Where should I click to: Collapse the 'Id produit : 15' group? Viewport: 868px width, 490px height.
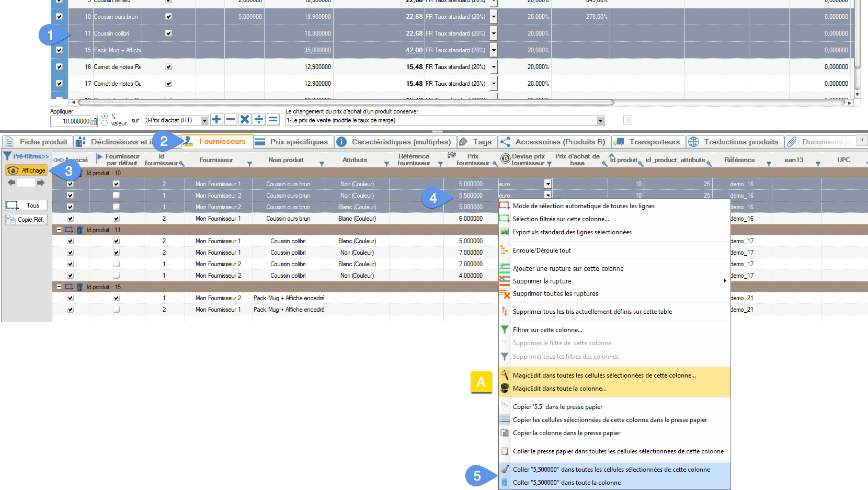pyautogui.click(x=59, y=287)
